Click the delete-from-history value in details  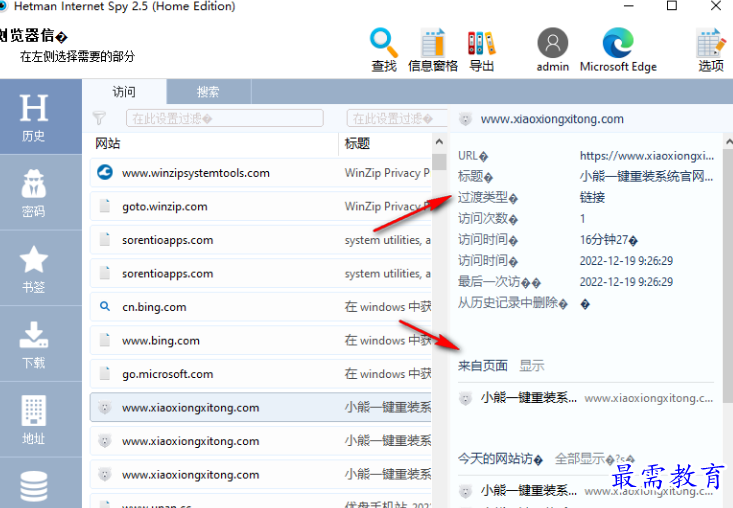tap(585, 304)
